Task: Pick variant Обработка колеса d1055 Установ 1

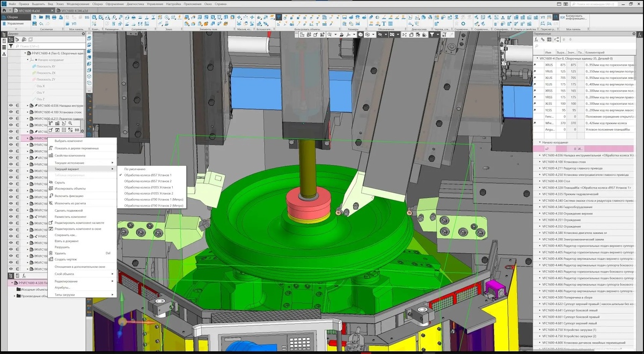Action: coord(149,187)
